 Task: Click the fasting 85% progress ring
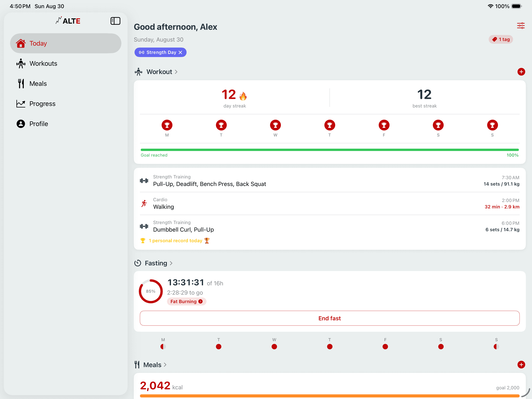pos(151,291)
